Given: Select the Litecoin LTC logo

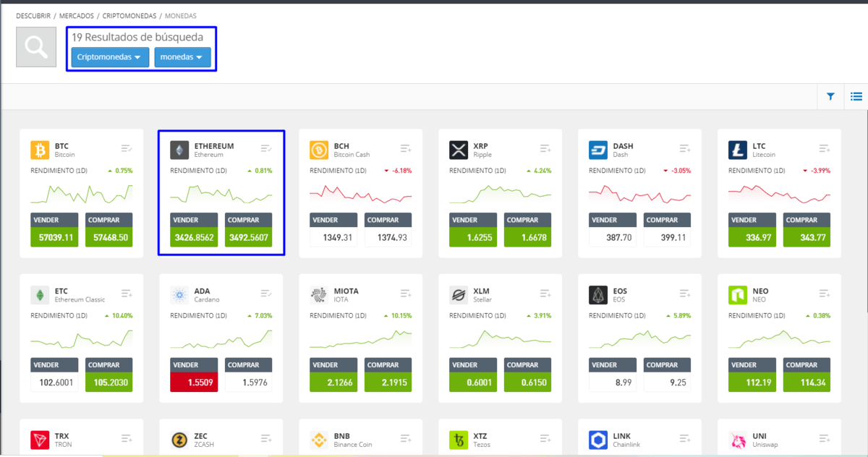Looking at the screenshot, I should coord(738,150).
